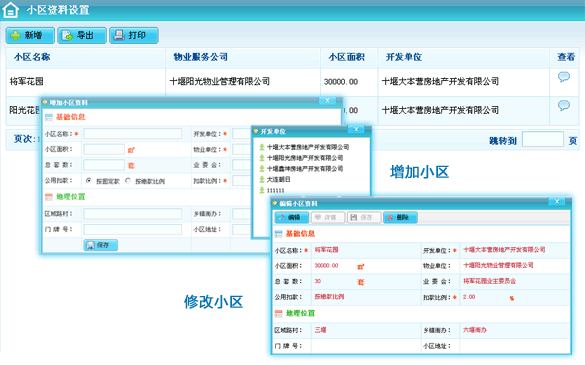The width and height of the screenshot is (585, 365).
Task: Click the 将军花园业主委员会 value
Action: click(489, 281)
